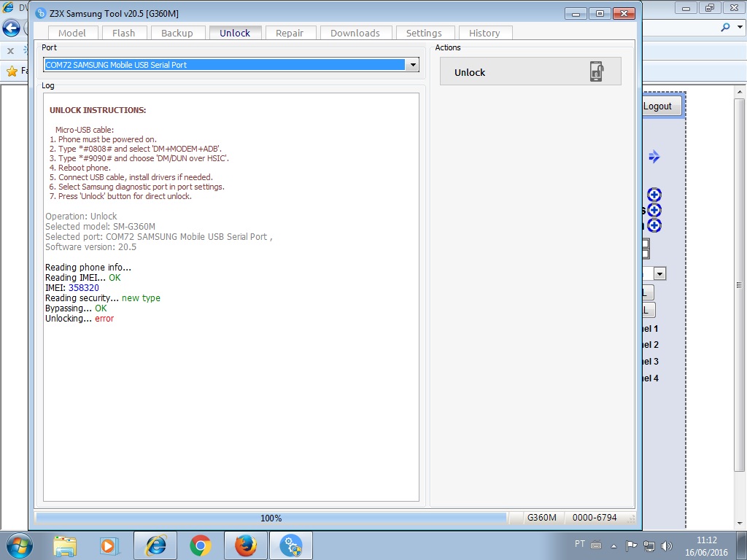This screenshot has height=560, width=747.
Task: Click the first blue plus icon in browser
Action: point(654,194)
